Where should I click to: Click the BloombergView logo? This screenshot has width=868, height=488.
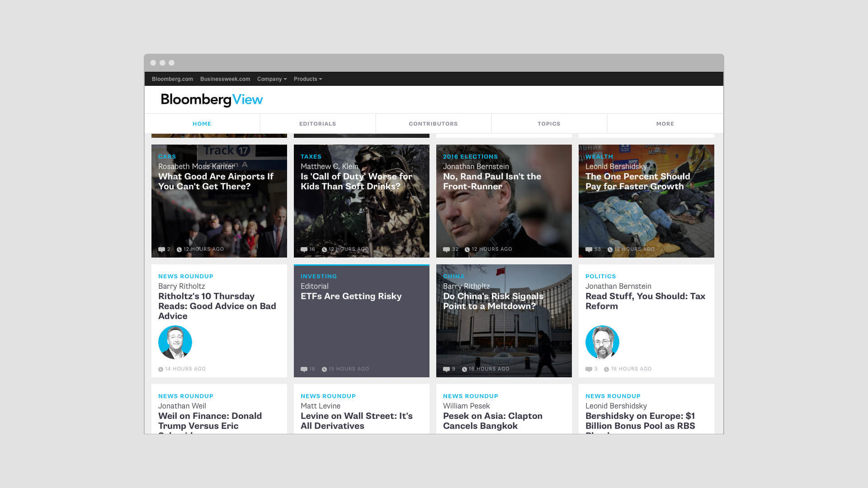pos(212,100)
